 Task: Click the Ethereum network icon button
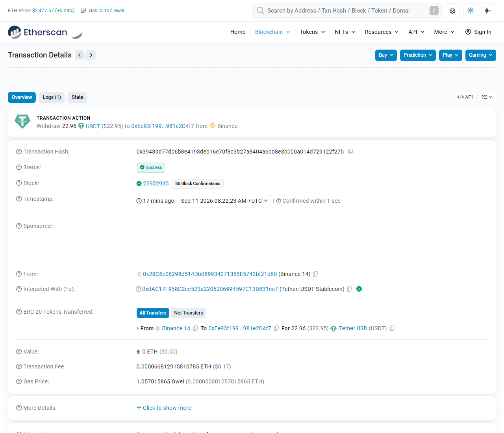pos(489,11)
